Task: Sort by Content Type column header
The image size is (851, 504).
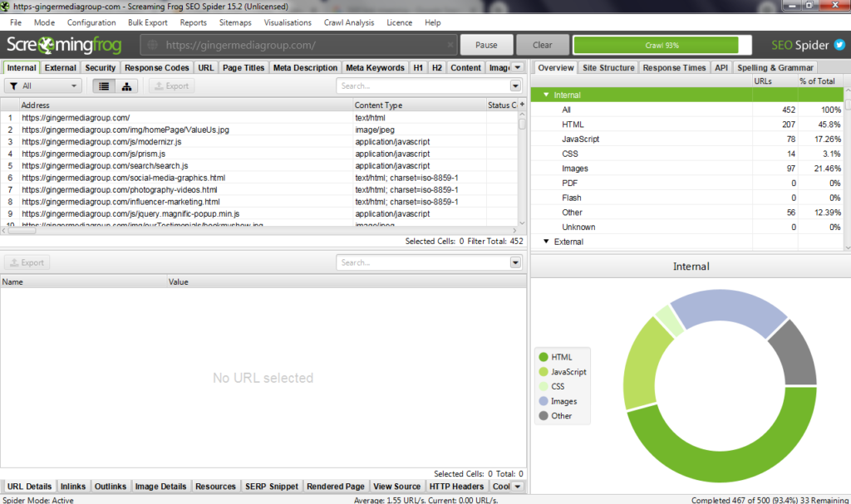Action: [x=419, y=105]
